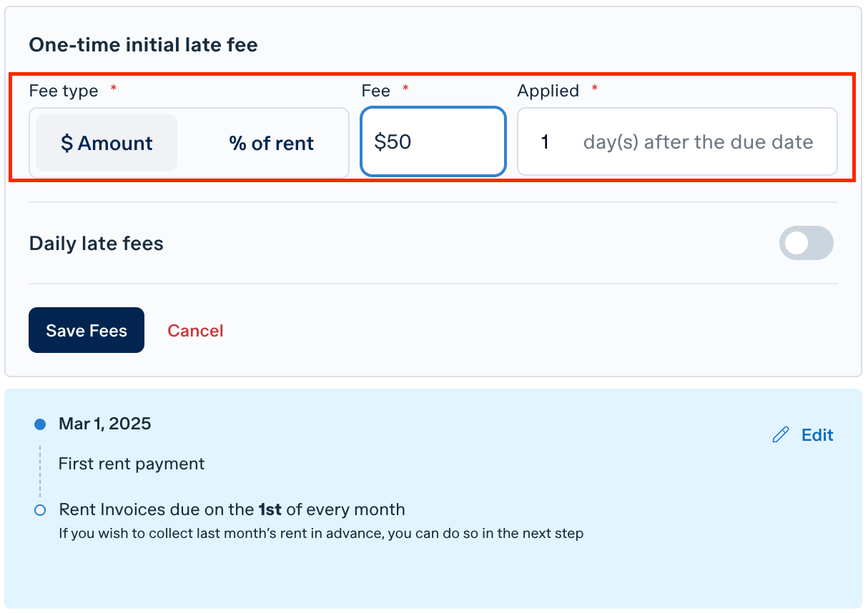
Task: Open Edit for the rent schedule
Action: pyautogui.click(x=817, y=435)
